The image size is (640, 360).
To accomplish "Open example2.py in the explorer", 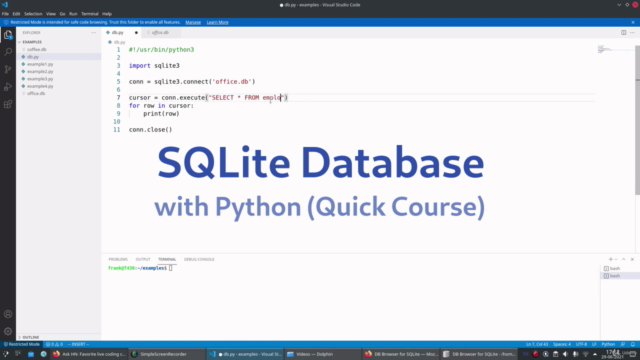I will click(x=59, y=71).
